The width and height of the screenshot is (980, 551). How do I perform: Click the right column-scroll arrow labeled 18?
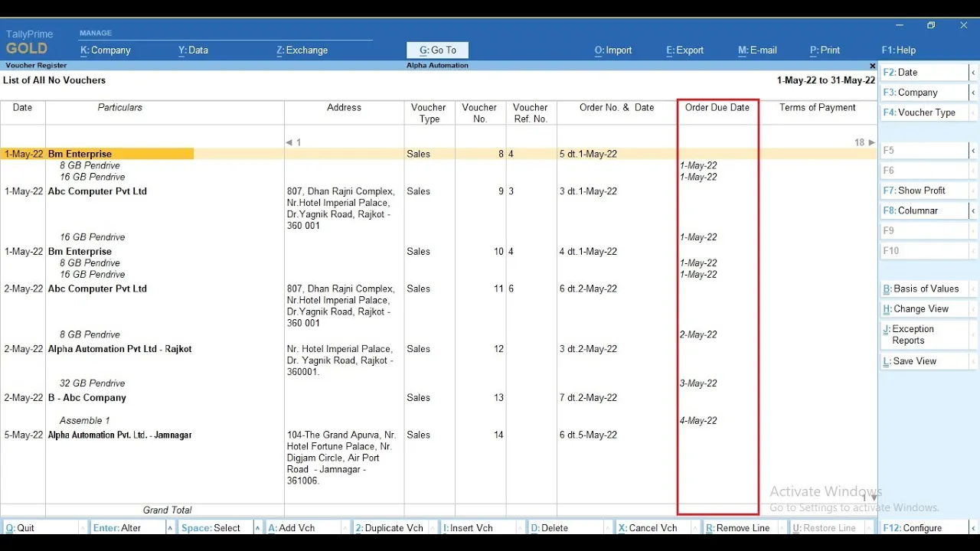click(864, 142)
